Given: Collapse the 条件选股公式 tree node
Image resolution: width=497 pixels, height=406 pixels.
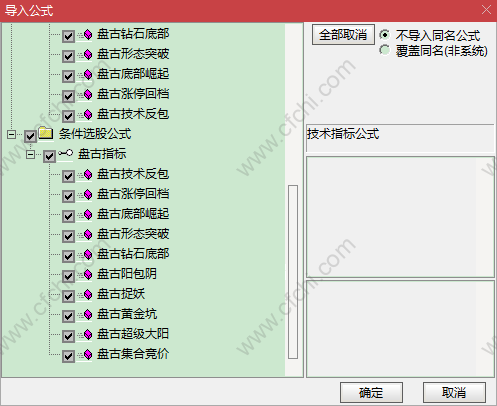Looking at the screenshot, I should pos(11,134).
